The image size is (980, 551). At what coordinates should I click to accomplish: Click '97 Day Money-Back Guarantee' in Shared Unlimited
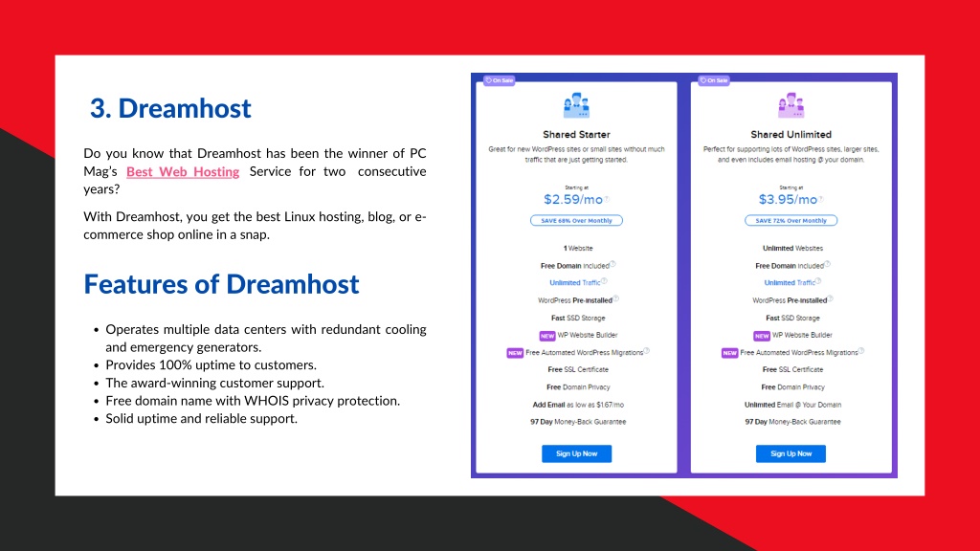tap(792, 422)
